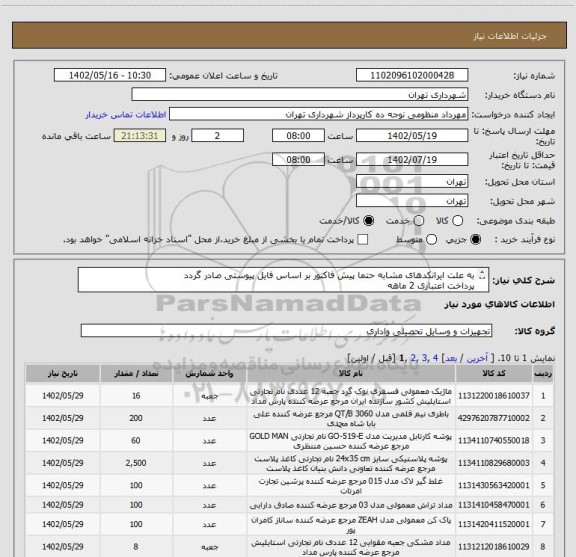Open page 2 of the items list
The width and height of the screenshot is (576, 557).
(414, 358)
